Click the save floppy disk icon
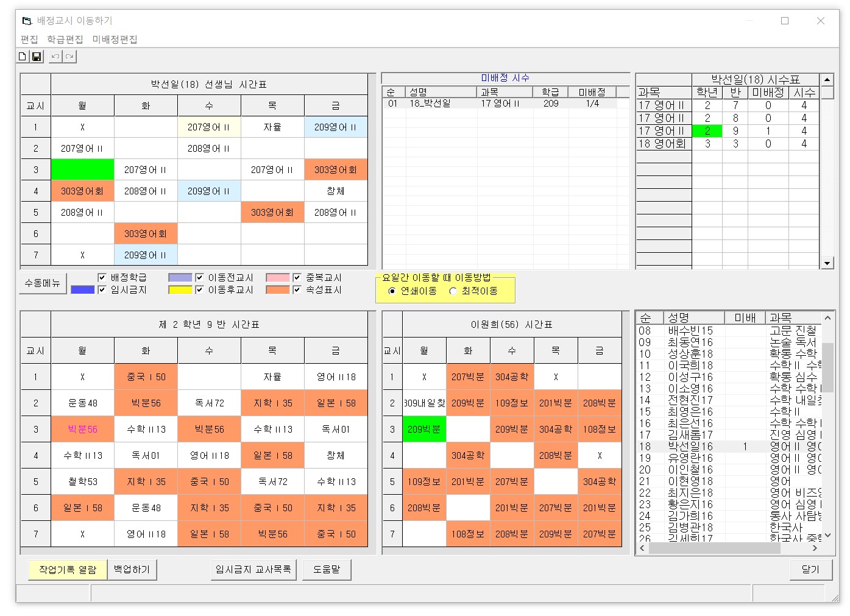Viewport: 850px width, 616px height. point(37,57)
